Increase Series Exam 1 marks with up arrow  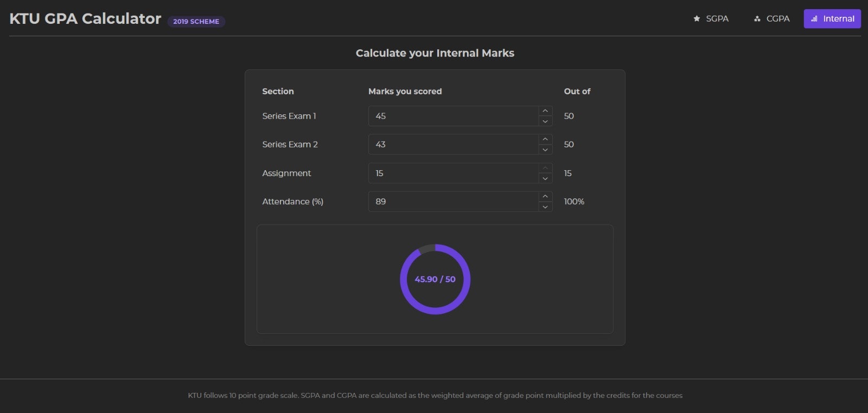[545, 111]
